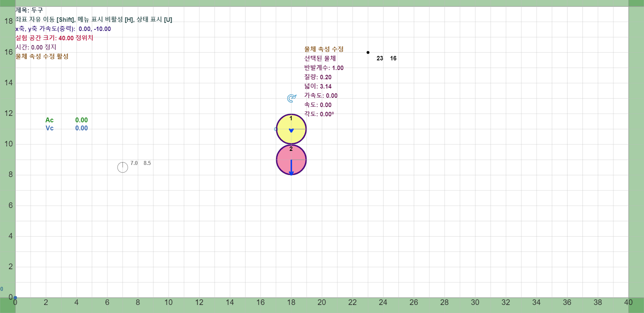Image resolution: width=644 pixels, height=313 pixels.
Task: Click the "속도: 0.00" property
Action: (x=318, y=105)
